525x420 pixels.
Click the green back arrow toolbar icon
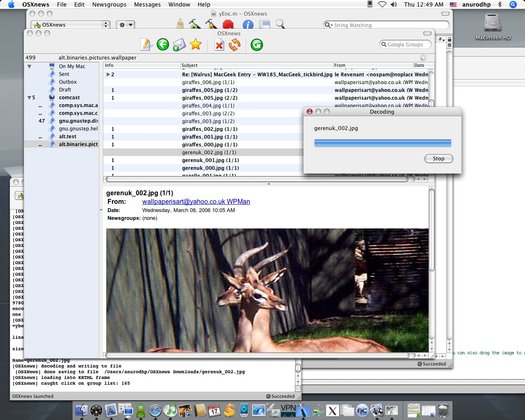point(163,45)
